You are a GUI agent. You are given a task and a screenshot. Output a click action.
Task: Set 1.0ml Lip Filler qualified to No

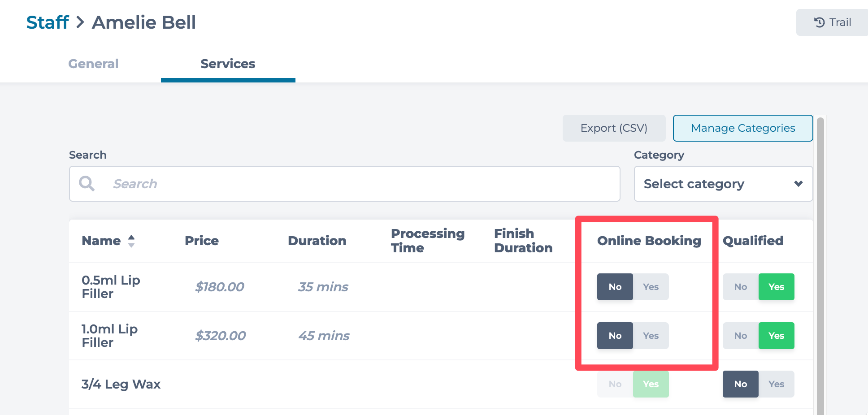point(741,336)
